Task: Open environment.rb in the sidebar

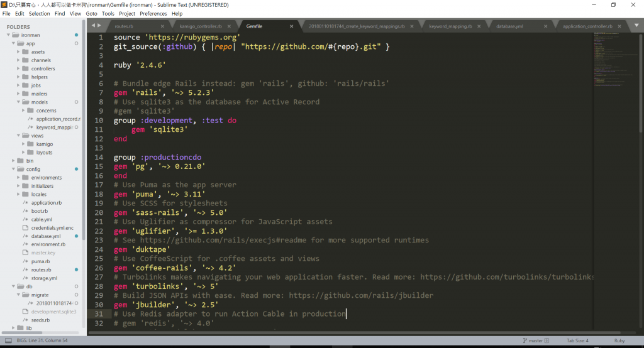Action: click(48, 244)
